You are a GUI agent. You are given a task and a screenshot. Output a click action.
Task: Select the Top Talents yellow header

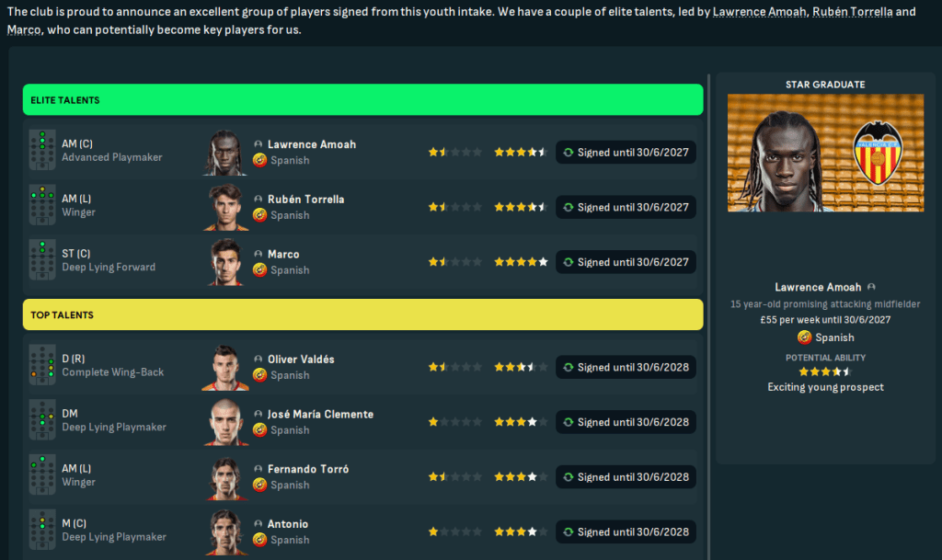click(362, 314)
